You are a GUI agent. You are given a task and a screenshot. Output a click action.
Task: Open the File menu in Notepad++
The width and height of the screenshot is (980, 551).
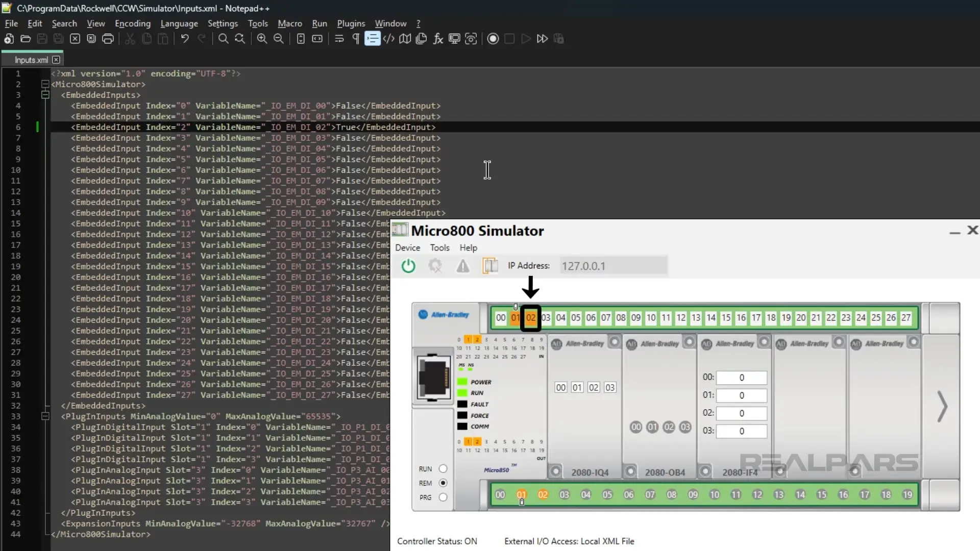pos(11,23)
